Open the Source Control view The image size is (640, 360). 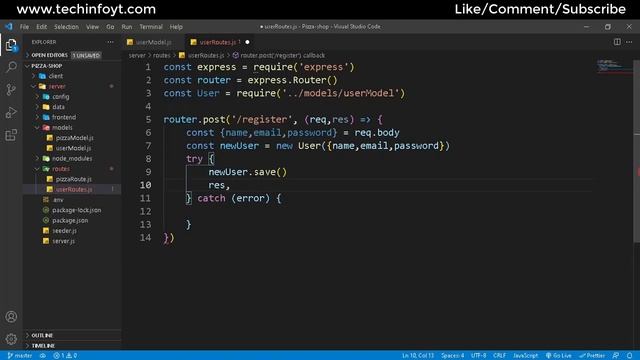tap(11, 89)
